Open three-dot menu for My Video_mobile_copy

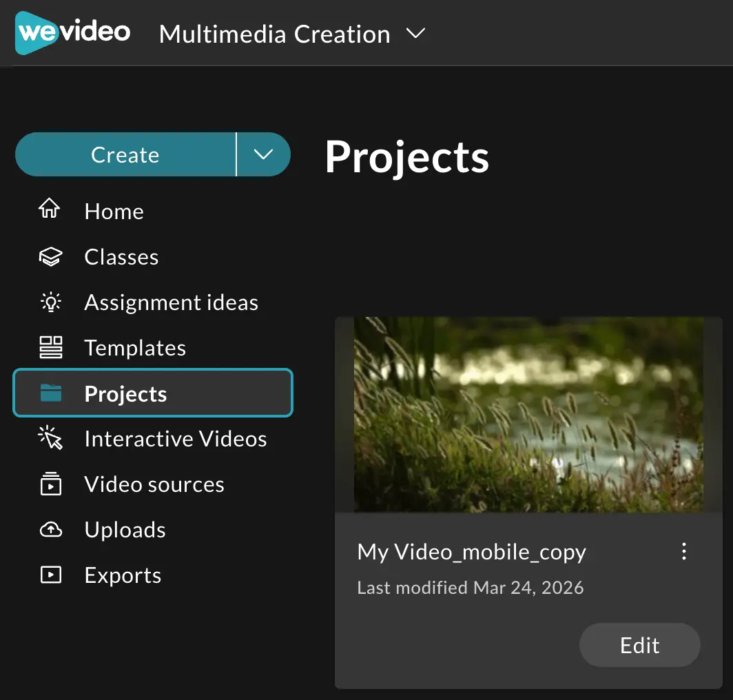tap(684, 551)
